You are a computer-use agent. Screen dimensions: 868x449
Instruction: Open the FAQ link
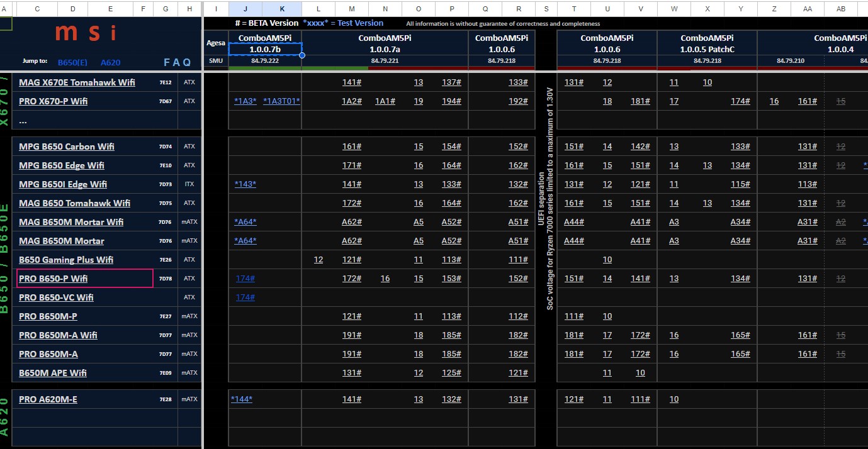178,62
